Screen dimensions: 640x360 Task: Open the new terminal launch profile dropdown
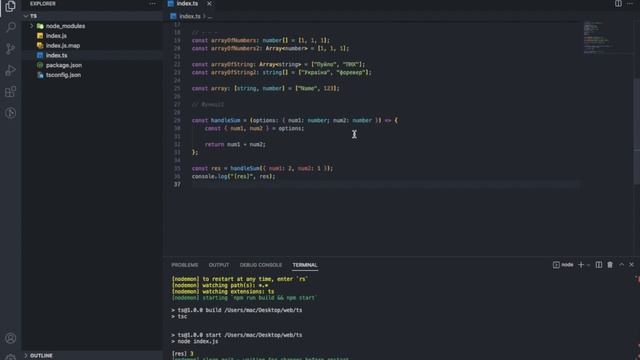coord(588,265)
